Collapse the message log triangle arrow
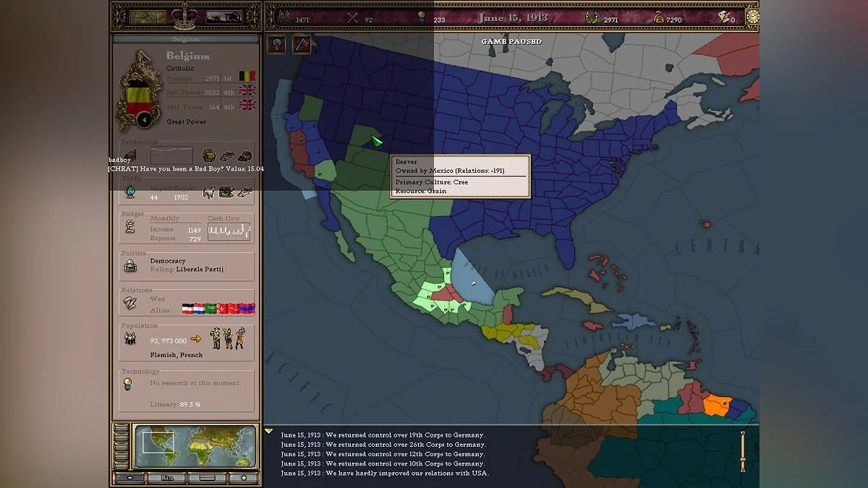The image size is (868, 488). coord(268,431)
